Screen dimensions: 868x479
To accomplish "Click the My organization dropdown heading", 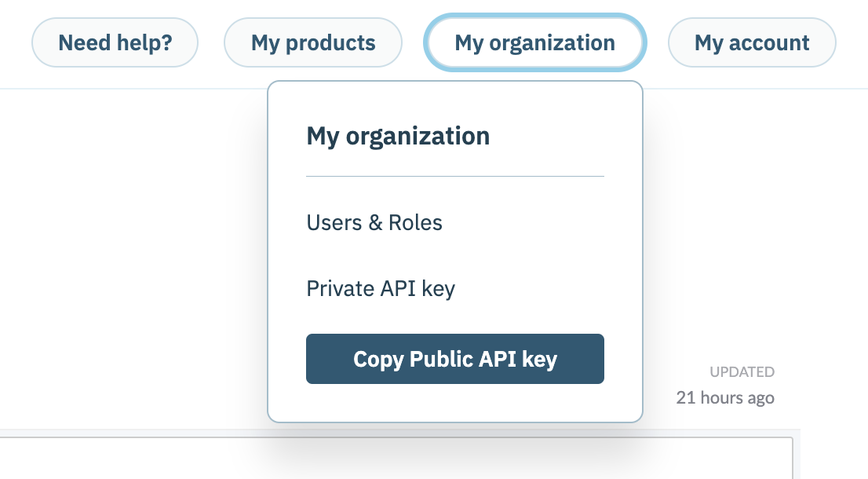I will 398,135.
